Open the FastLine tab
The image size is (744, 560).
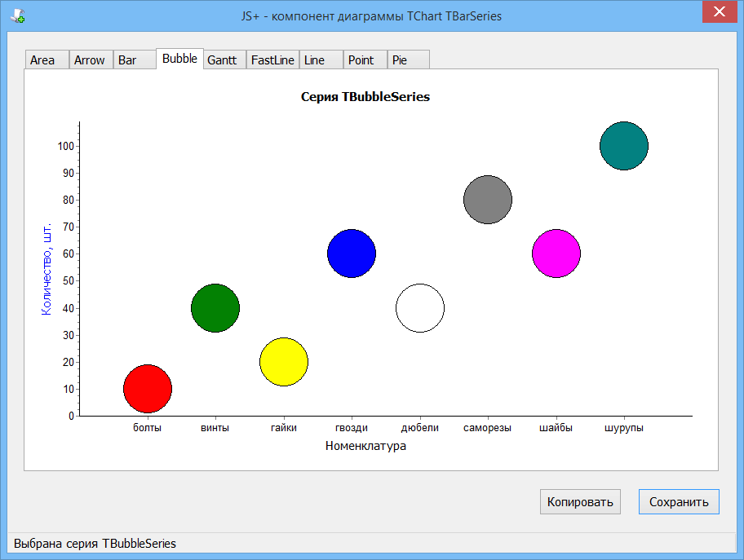pyautogui.click(x=272, y=60)
